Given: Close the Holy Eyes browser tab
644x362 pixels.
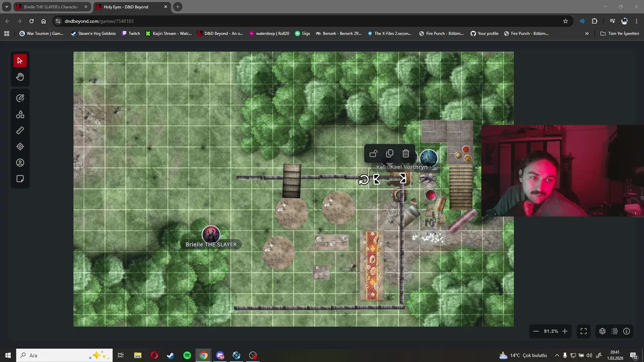Looking at the screenshot, I should pos(166,7).
